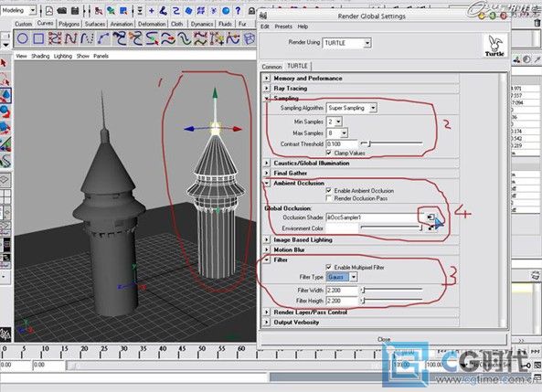Click the Environment Color map connection icon

[430, 228]
